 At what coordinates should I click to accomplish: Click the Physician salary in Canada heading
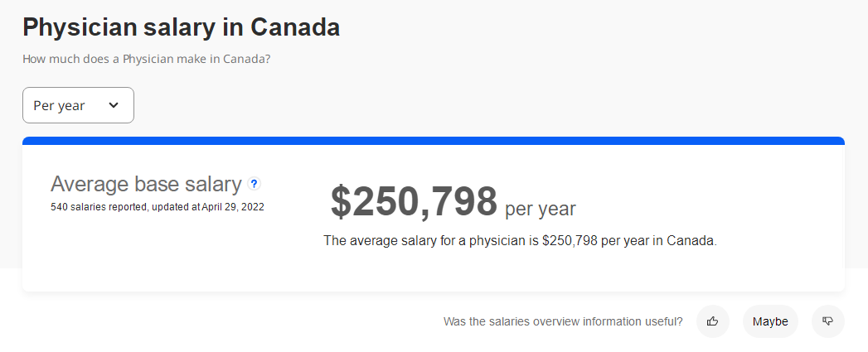[181, 27]
